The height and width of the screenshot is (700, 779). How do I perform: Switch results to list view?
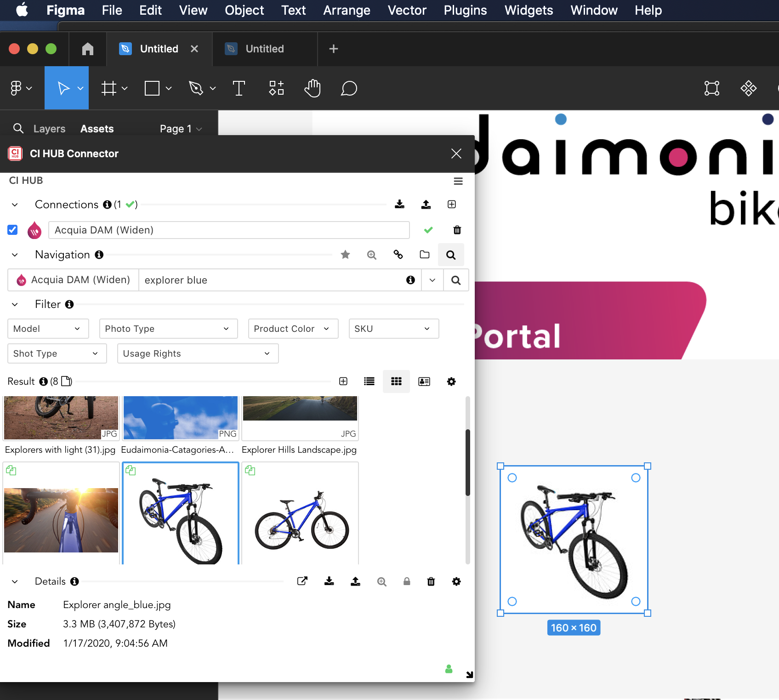click(369, 381)
